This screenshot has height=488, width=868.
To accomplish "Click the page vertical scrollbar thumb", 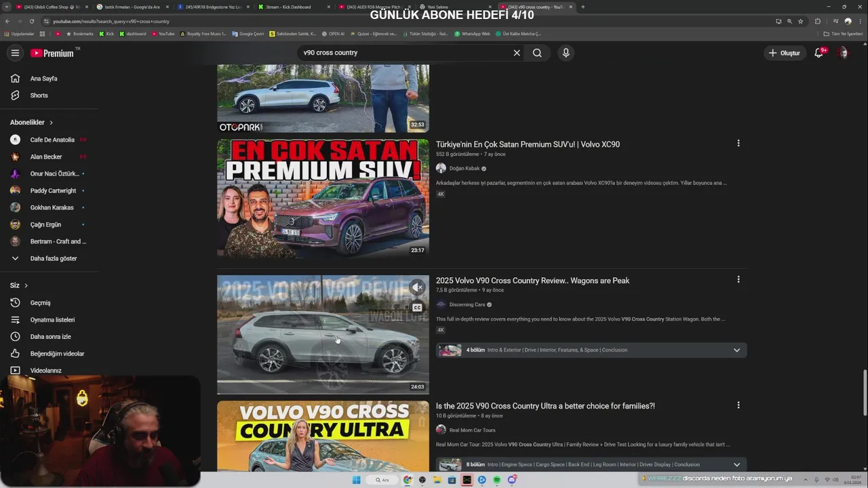I will click(864, 392).
